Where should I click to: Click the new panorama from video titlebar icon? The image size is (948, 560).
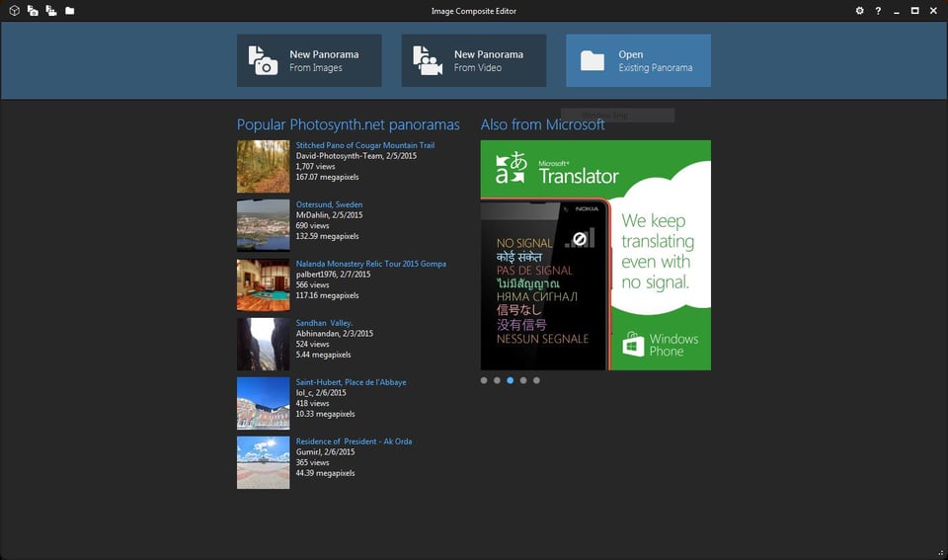(51, 11)
